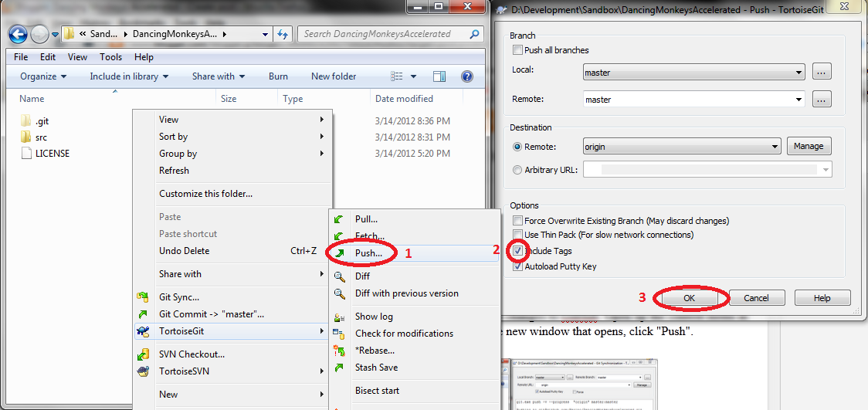Screen dimensions: 868x410
Task: Enable Use Thin Pack checkbox
Action: coord(517,235)
